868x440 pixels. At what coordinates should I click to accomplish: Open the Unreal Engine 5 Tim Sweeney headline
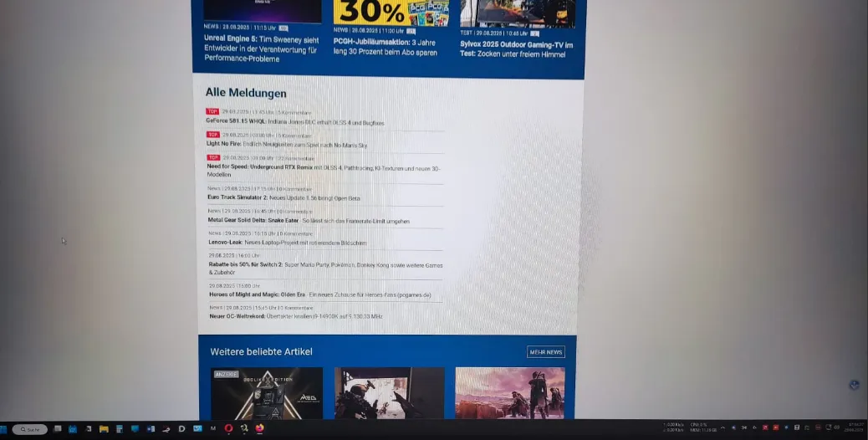pos(261,49)
